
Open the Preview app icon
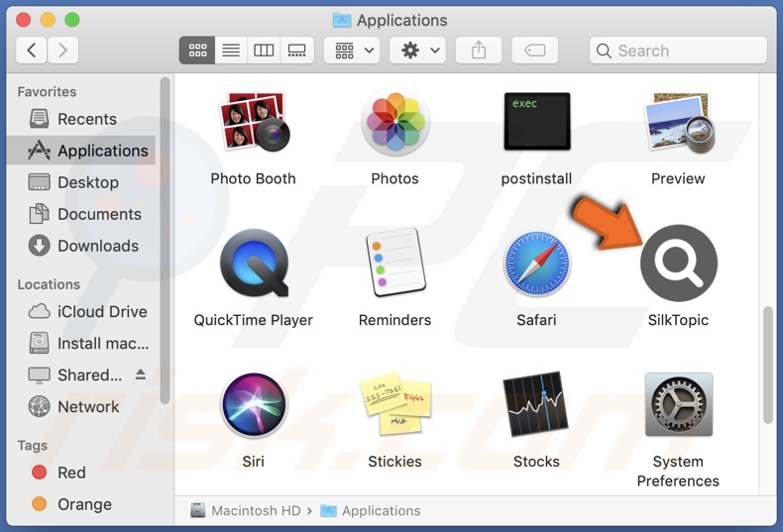click(x=678, y=123)
